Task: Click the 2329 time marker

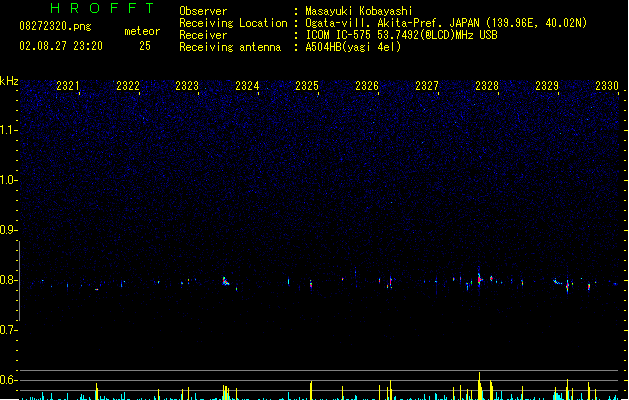Action: 547,86
